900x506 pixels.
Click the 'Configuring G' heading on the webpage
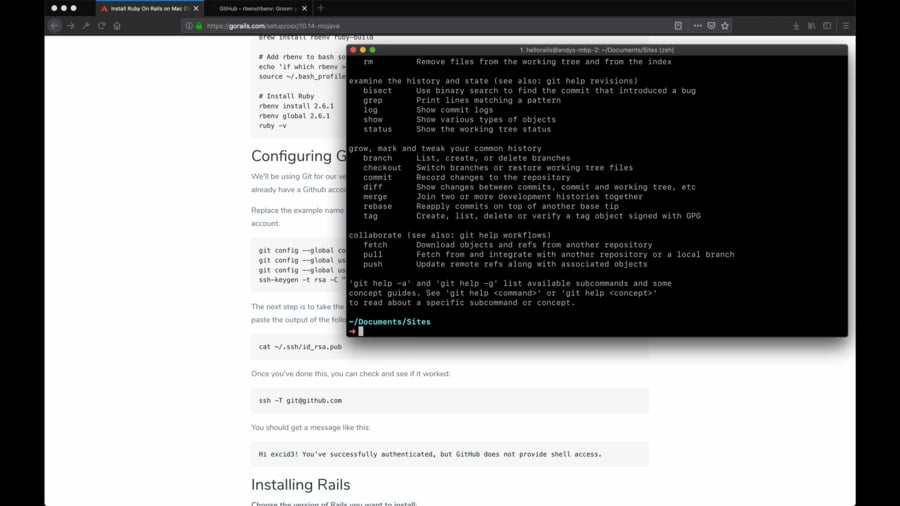(x=298, y=156)
